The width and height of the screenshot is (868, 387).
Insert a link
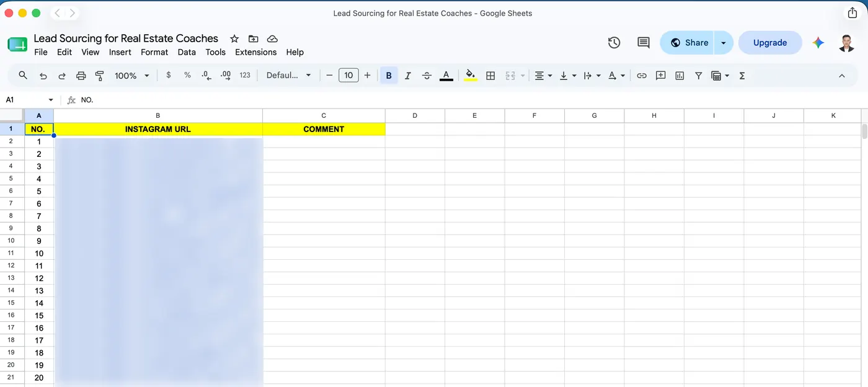click(642, 76)
